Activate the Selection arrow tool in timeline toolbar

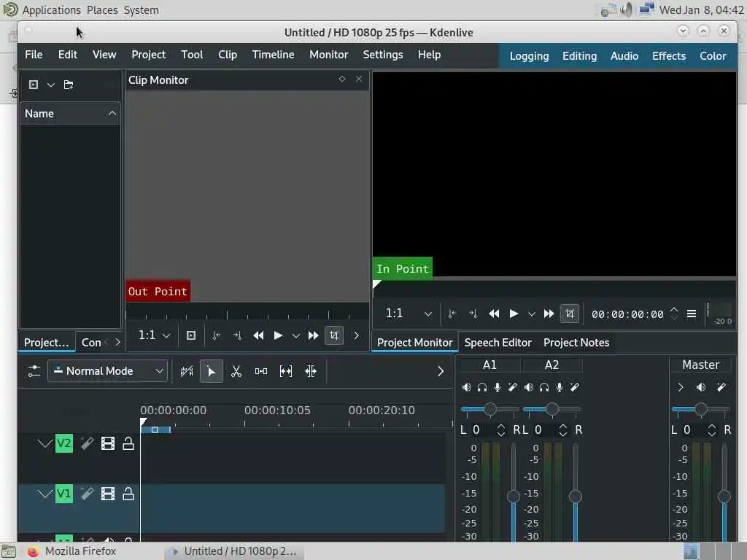pos(211,371)
